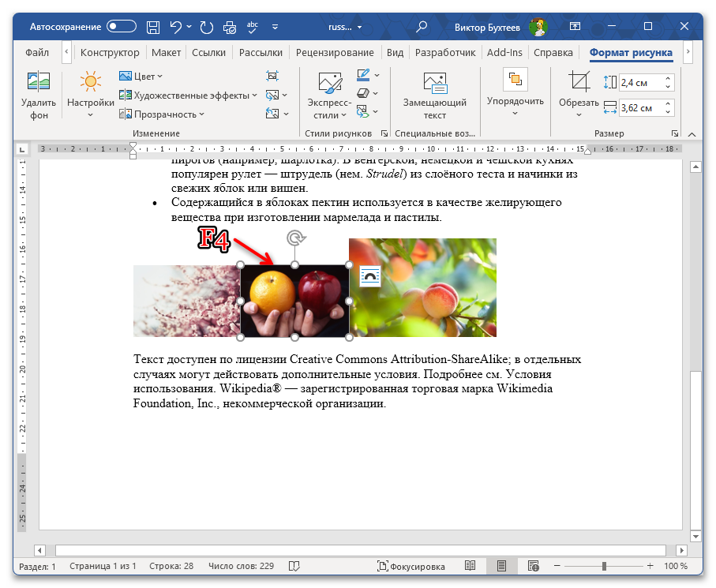Undo the last action
This screenshot has height=588, width=716.
pos(175,27)
